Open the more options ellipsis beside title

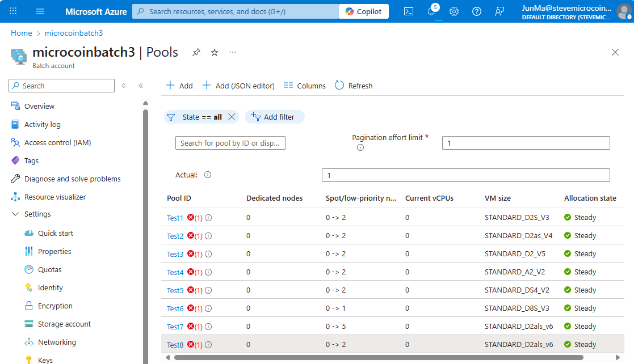tap(233, 52)
